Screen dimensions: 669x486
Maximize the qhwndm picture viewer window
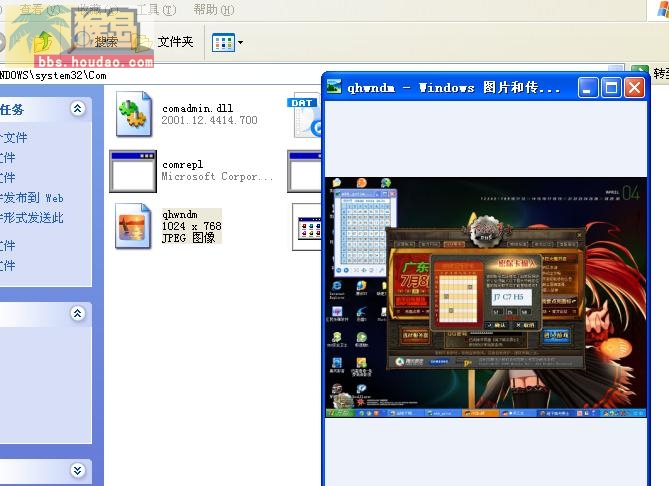click(611, 88)
